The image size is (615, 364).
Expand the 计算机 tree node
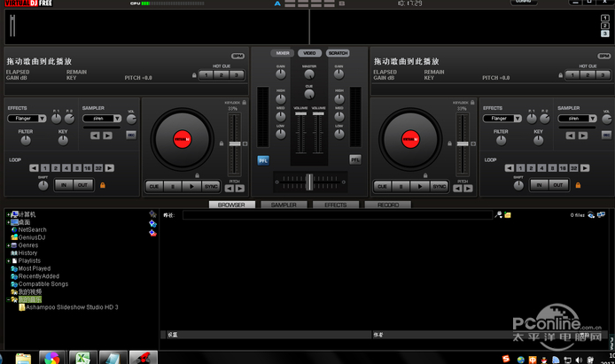click(x=8, y=214)
